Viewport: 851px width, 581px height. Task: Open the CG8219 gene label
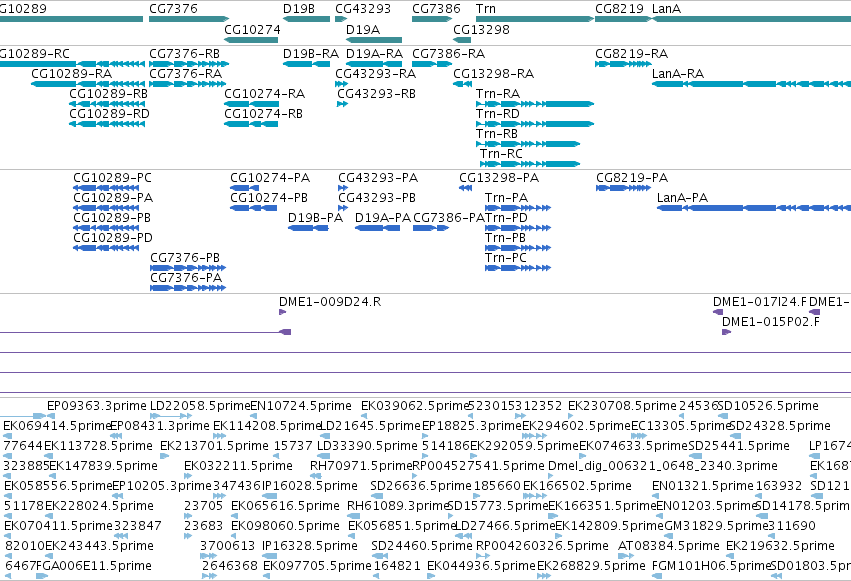(x=619, y=9)
